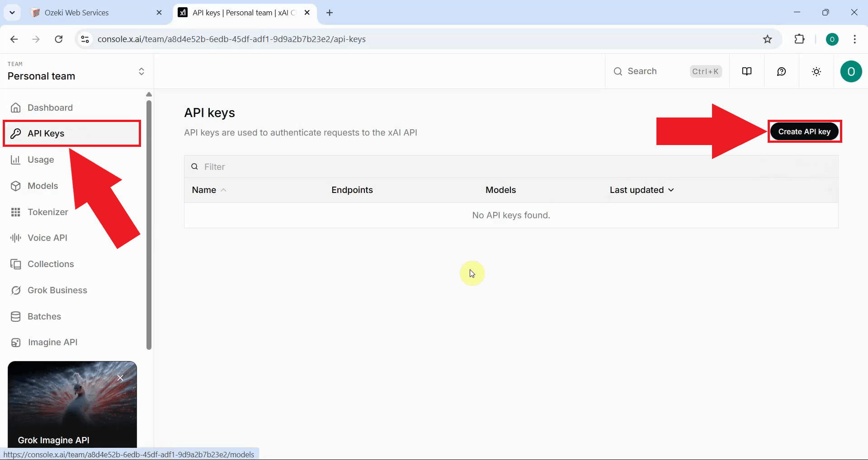Select Grok Business in the sidebar

57,290
